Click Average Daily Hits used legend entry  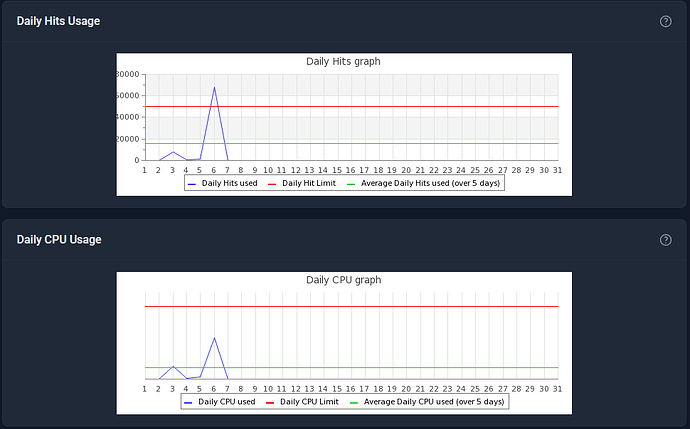tap(423, 183)
